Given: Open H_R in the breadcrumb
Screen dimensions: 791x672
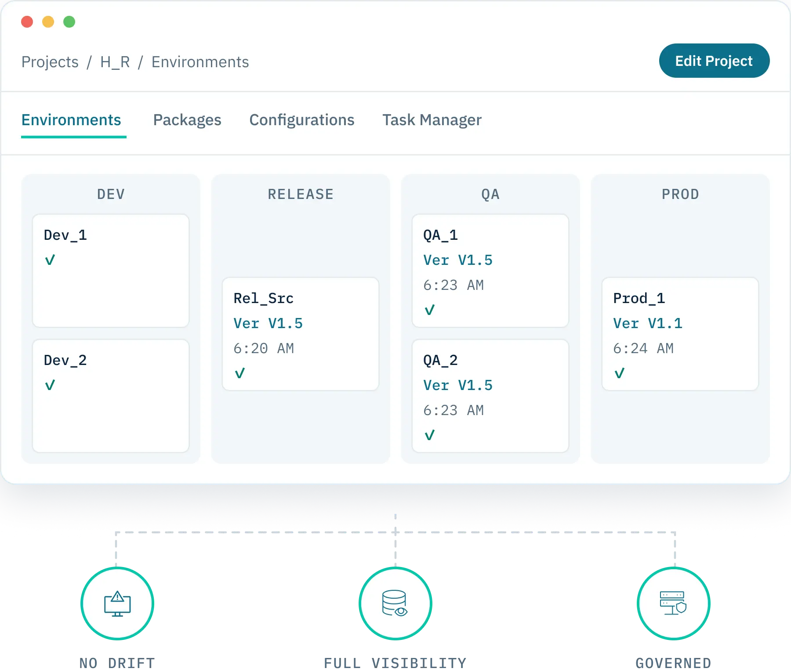Looking at the screenshot, I should tap(115, 62).
